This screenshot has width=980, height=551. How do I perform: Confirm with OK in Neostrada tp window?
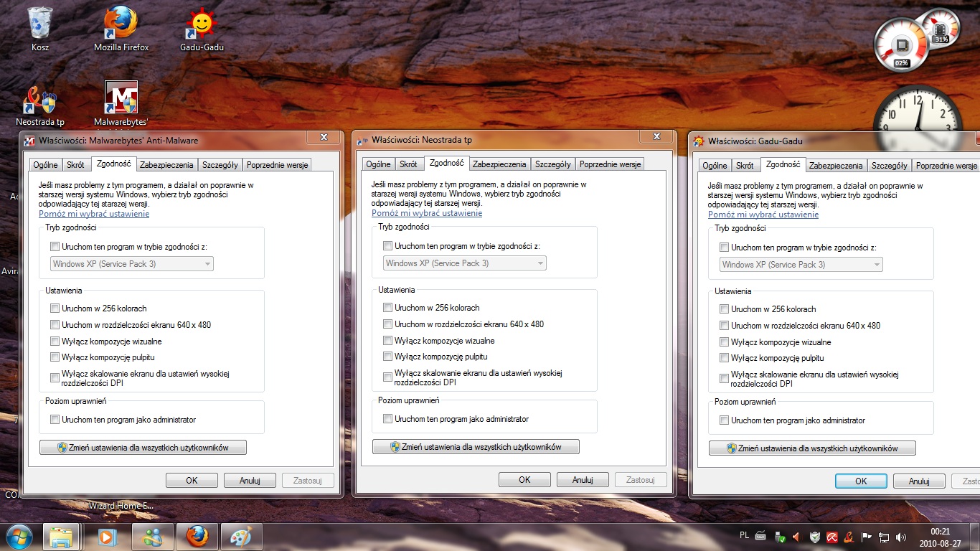[x=524, y=480]
